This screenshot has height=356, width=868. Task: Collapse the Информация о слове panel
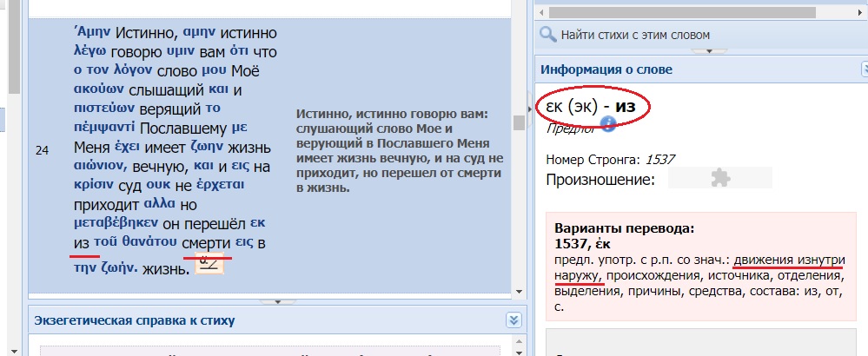click(863, 69)
